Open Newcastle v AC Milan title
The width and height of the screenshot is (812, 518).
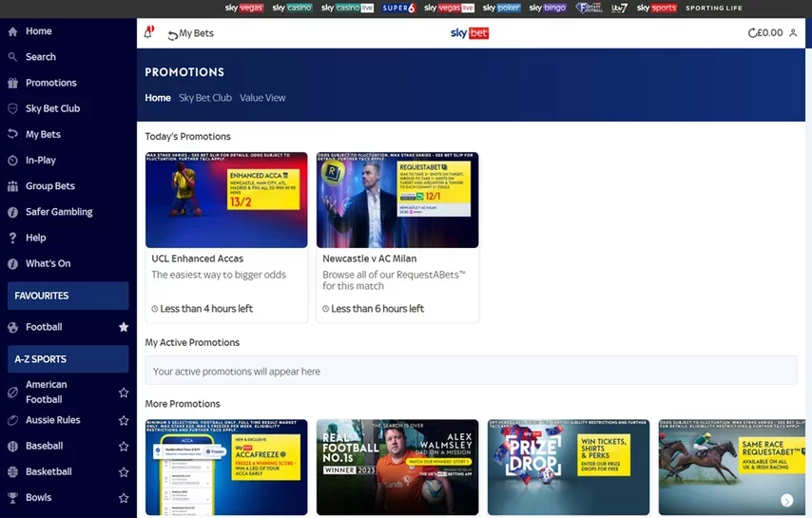point(369,259)
